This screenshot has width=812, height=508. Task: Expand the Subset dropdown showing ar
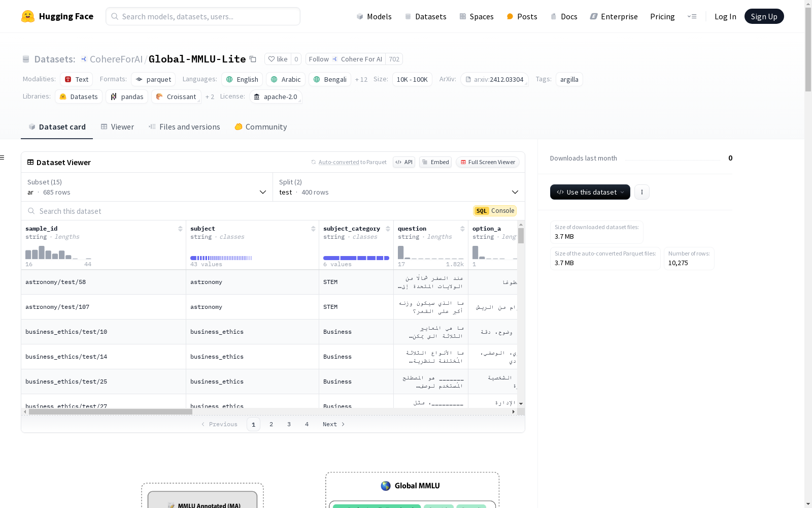[x=147, y=187]
